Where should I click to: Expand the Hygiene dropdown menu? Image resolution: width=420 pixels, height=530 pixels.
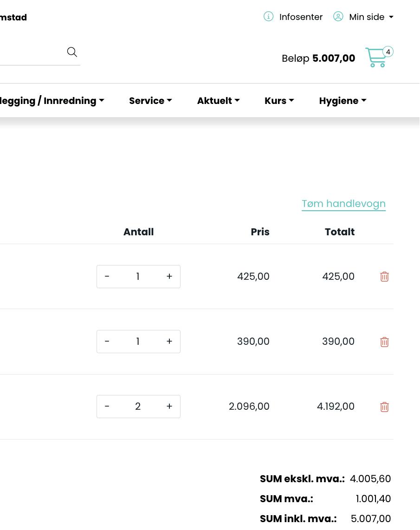pyautogui.click(x=342, y=101)
